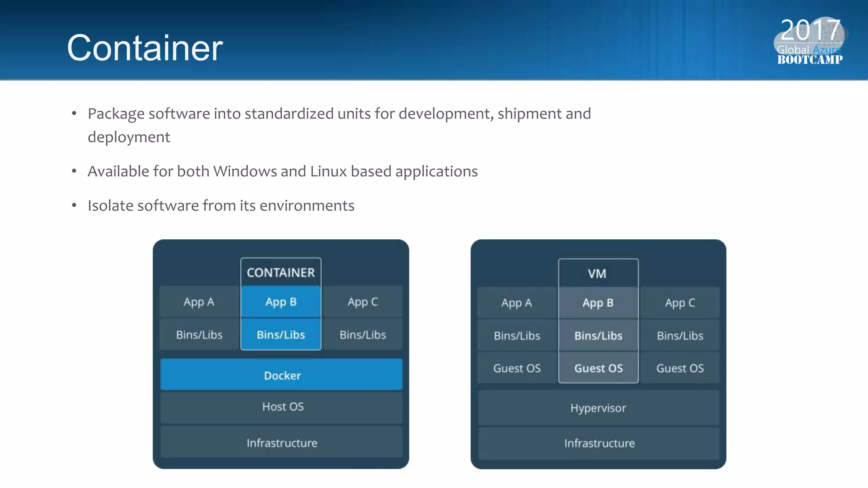Click Guest OS under App A in VM diagram
Image resolution: width=868 pixels, height=488 pixels.
pyautogui.click(x=517, y=368)
